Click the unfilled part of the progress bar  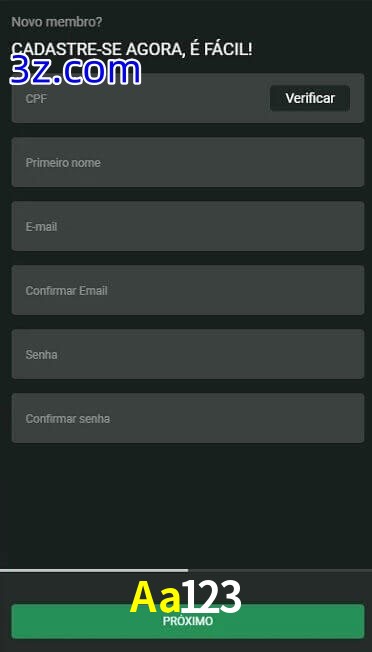pos(280,570)
